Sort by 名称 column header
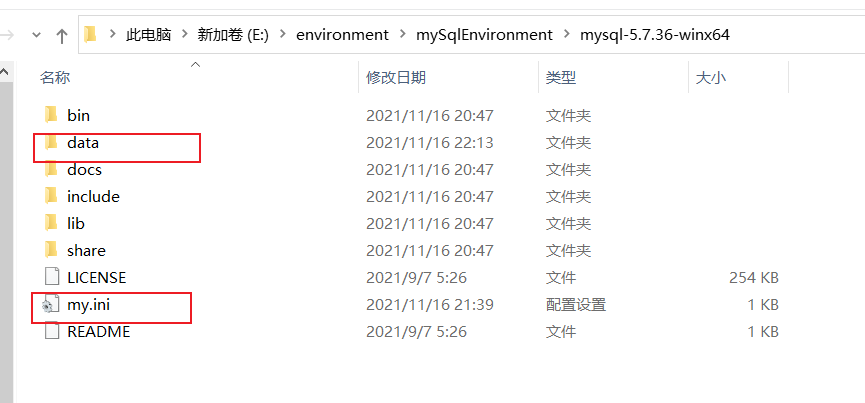The height and width of the screenshot is (403, 865). point(55,77)
